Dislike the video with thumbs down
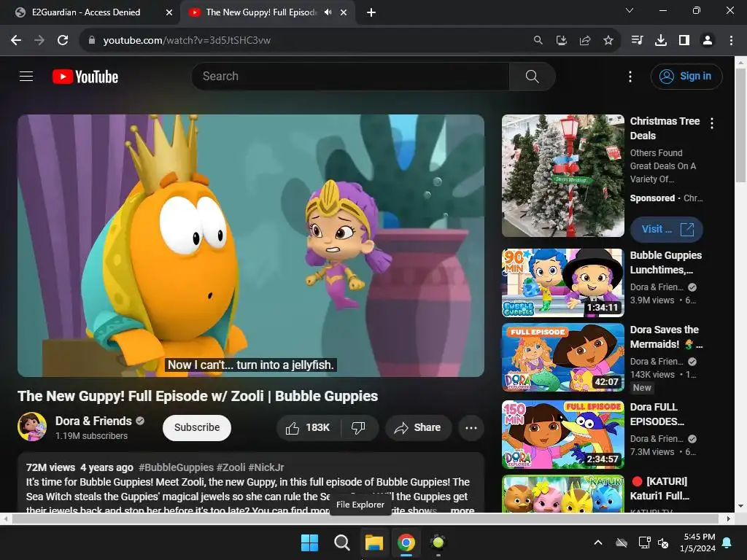The width and height of the screenshot is (747, 560). [x=359, y=427]
